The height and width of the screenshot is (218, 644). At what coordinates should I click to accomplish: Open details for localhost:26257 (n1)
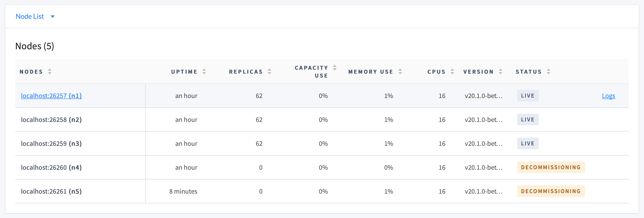point(51,96)
